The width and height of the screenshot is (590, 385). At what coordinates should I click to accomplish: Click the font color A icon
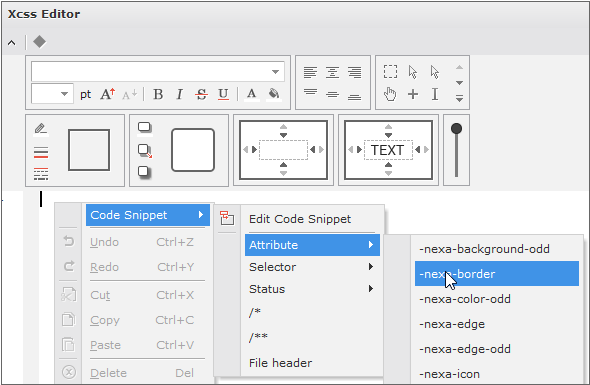(x=252, y=94)
